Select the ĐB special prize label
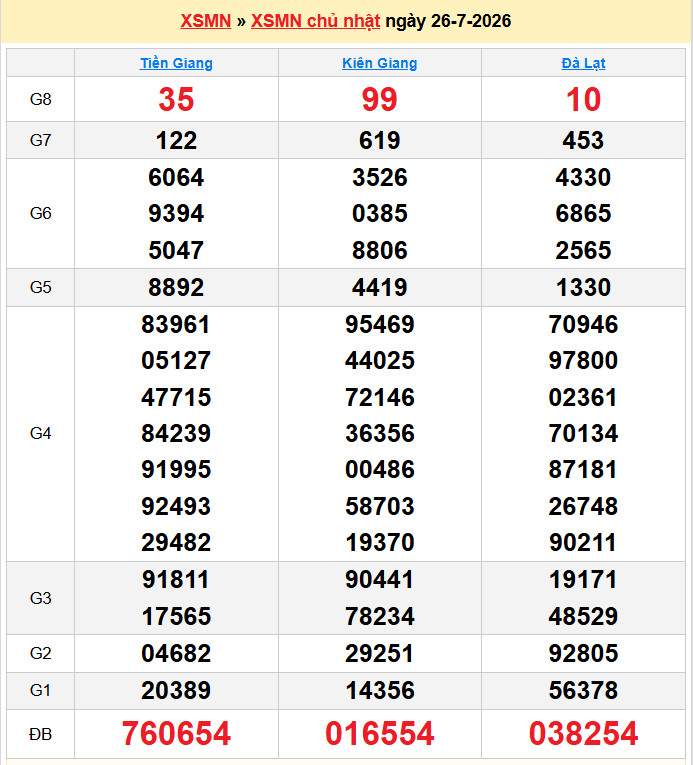693x765 pixels. (x=41, y=734)
